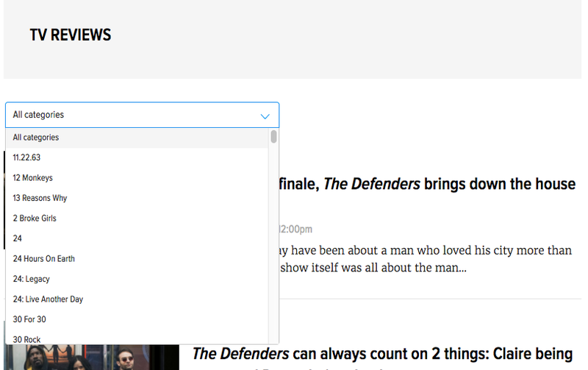Pick 24: Legacy from the list

point(137,280)
